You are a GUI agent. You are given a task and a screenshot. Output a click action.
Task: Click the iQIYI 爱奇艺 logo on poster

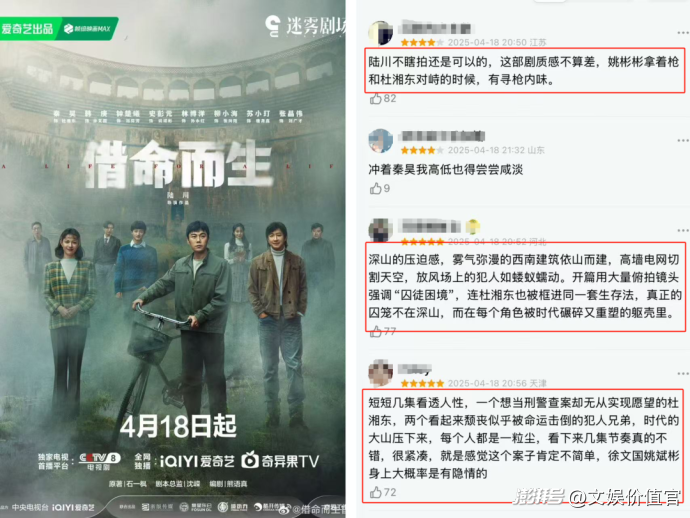point(197,461)
